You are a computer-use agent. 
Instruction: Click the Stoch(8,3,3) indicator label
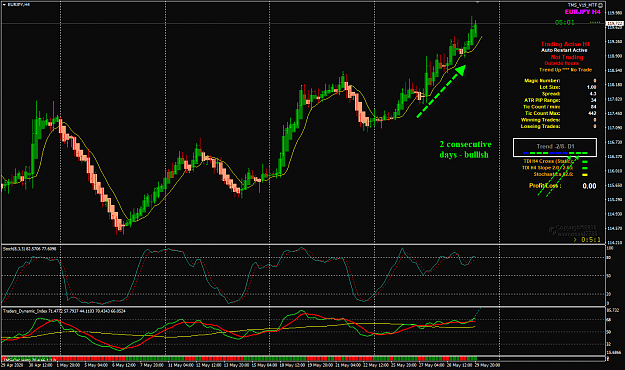pyautogui.click(x=29, y=249)
